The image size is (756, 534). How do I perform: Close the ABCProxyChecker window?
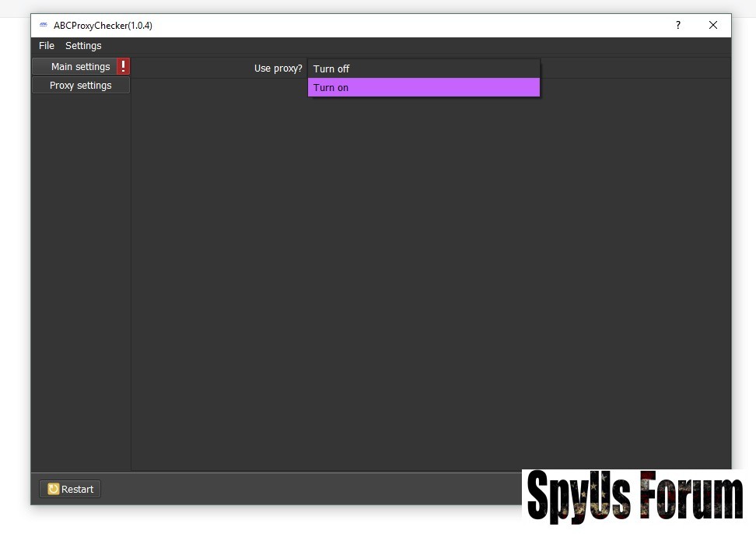pyautogui.click(x=712, y=25)
